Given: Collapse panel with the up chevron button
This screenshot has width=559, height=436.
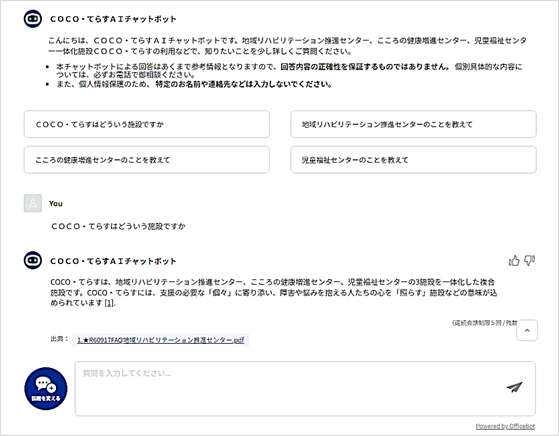Looking at the screenshot, I should pyautogui.click(x=527, y=330).
